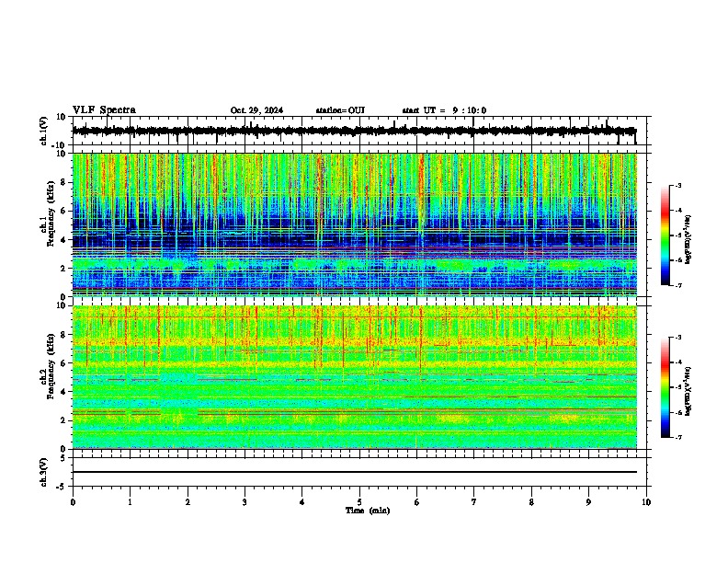The width and height of the screenshot is (728, 563).
Task: Click time axis tick label "0"
Action: tap(73, 502)
